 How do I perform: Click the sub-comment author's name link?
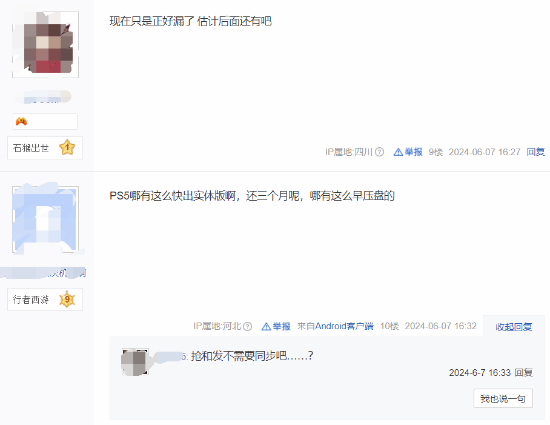(x=170, y=357)
